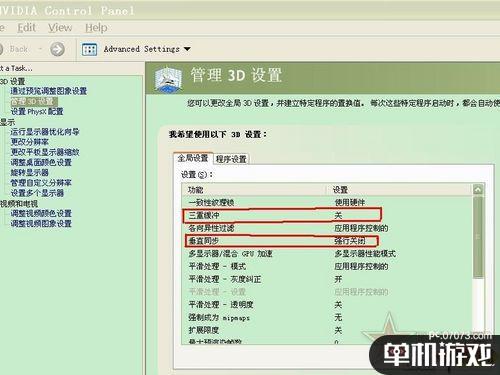Select the 各向异性过滤 setting row
500x375 pixels.
click(327, 228)
